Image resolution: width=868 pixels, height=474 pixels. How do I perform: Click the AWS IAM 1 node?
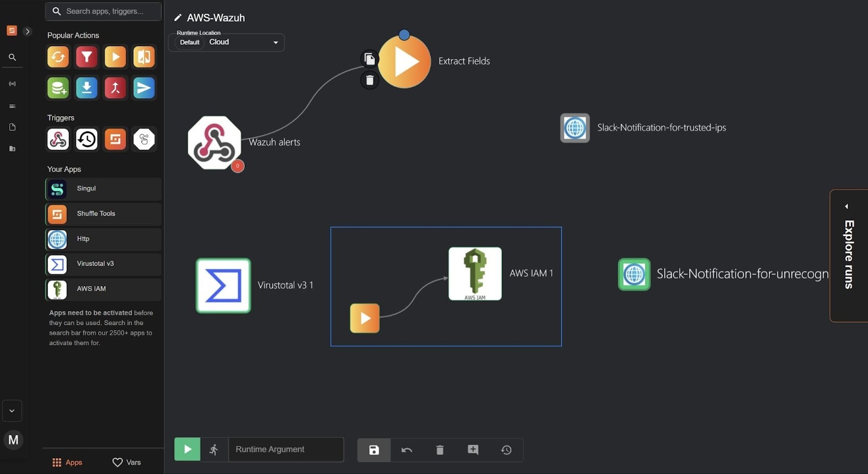point(475,274)
